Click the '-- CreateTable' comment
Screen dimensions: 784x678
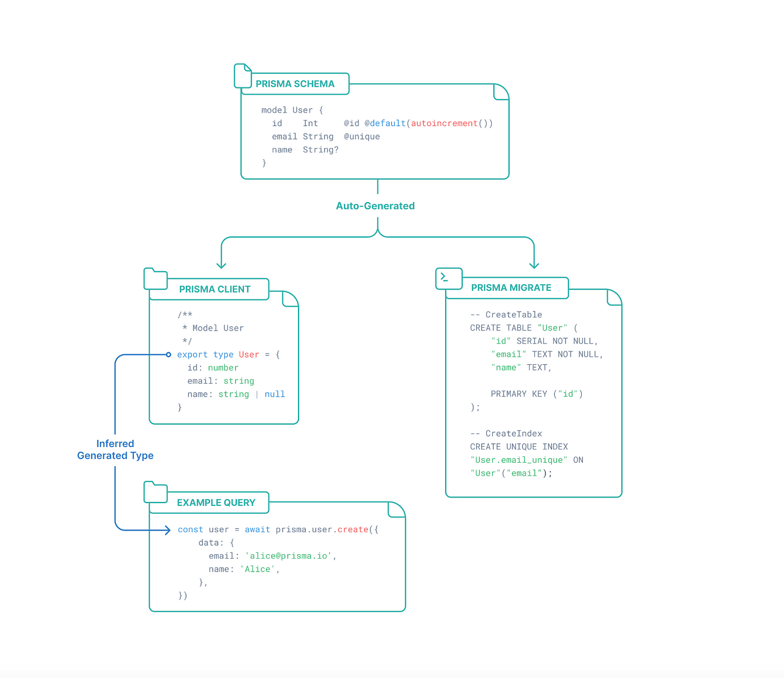[506, 315]
